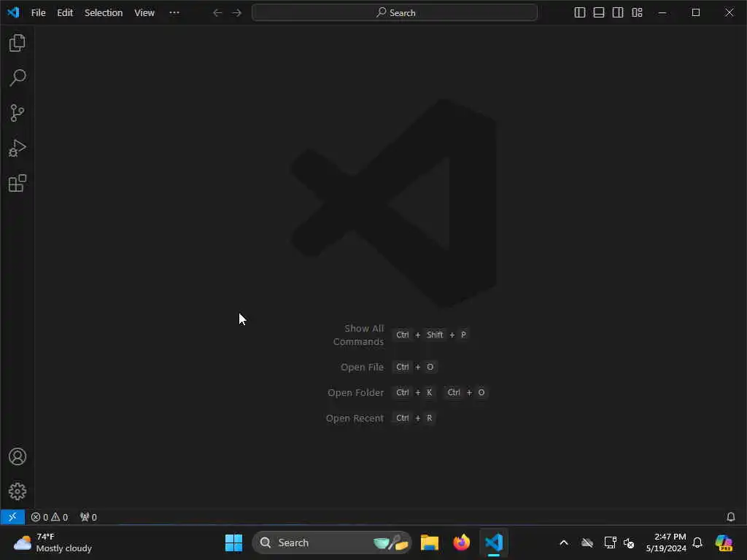Open the Run and Debug view
Screen dimensions: 747x560
(x=18, y=148)
